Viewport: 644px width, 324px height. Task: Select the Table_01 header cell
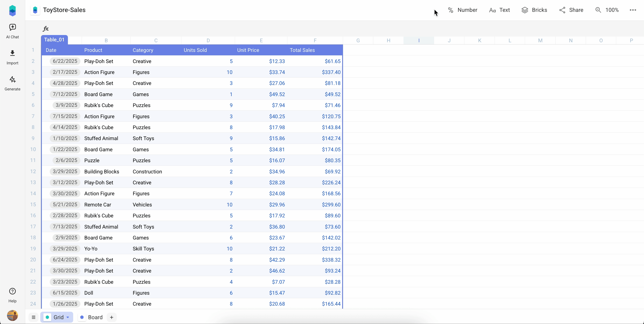(54, 39)
